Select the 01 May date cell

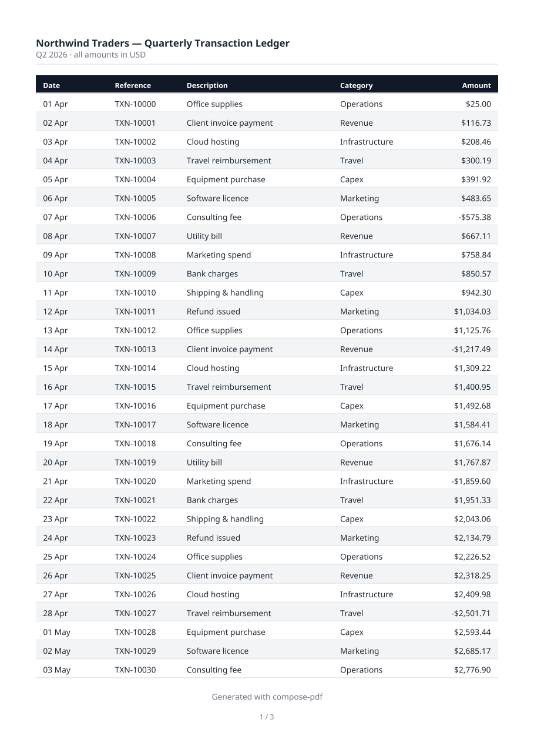coord(56,632)
